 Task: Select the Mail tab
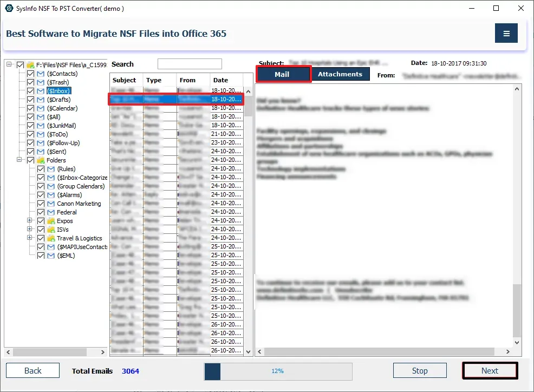(283, 75)
